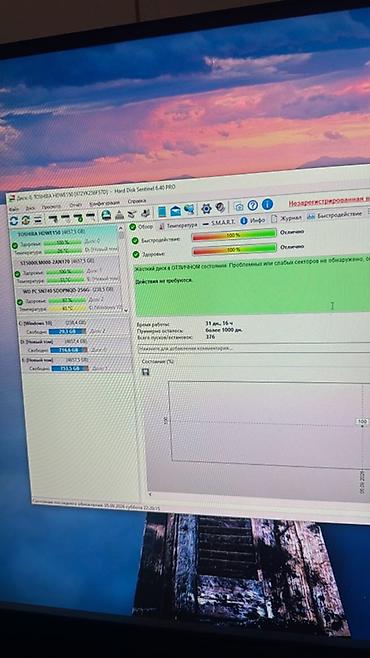Open help via the question mark icon
370x658 pixels.
253,205
